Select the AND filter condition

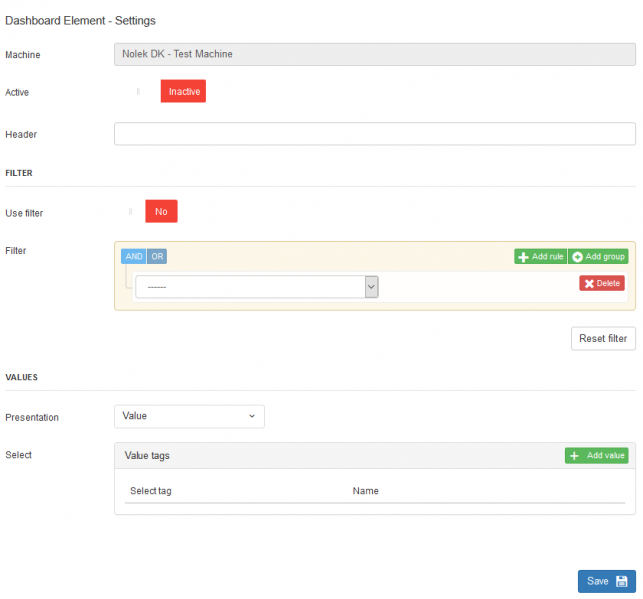[x=134, y=256]
